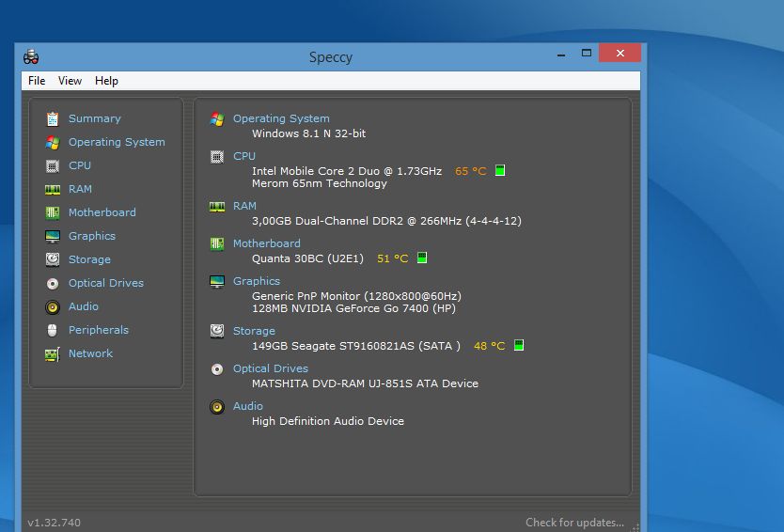Click the motherboard temperature 51 °C
Screen dimensions: 784x532
(x=393, y=258)
